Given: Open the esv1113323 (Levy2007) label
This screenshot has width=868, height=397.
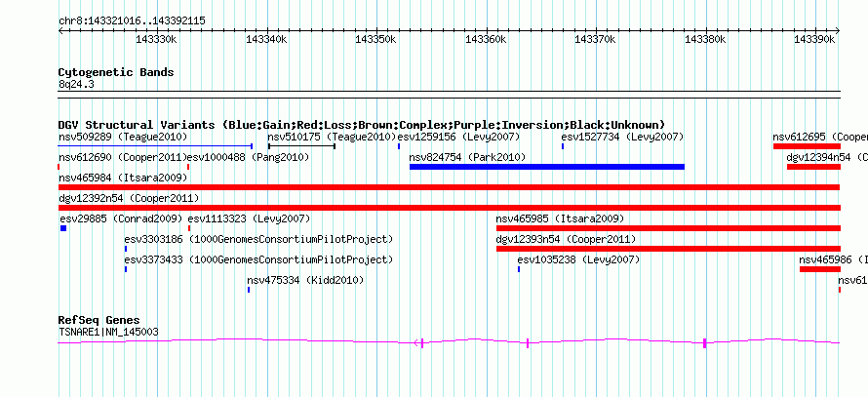Looking at the screenshot, I should [249, 218].
